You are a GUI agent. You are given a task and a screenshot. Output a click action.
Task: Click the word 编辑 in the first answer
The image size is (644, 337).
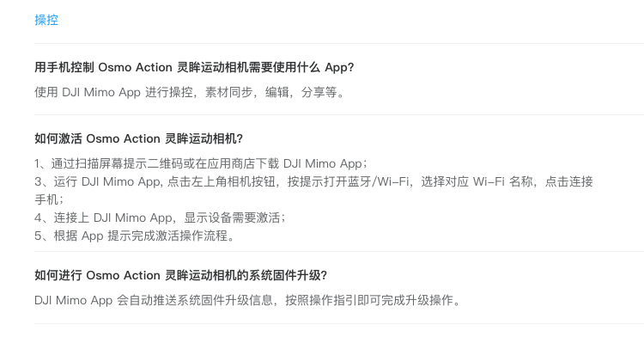pyautogui.click(x=276, y=92)
